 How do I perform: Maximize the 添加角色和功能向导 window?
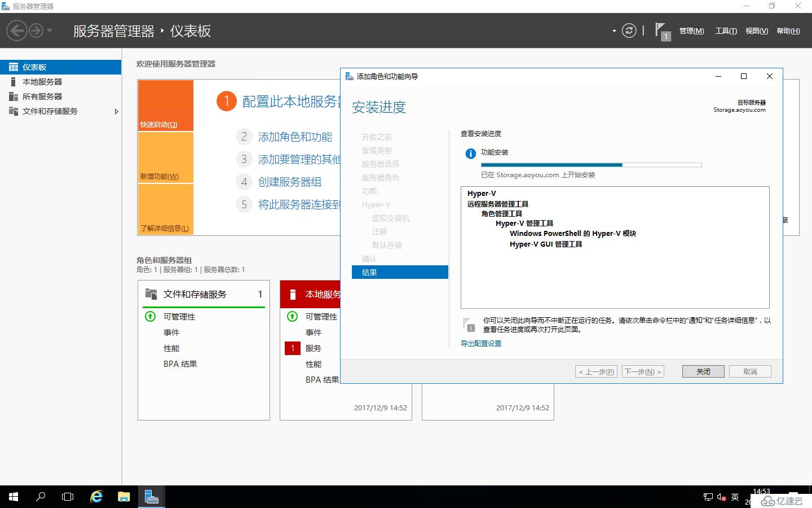click(x=744, y=76)
